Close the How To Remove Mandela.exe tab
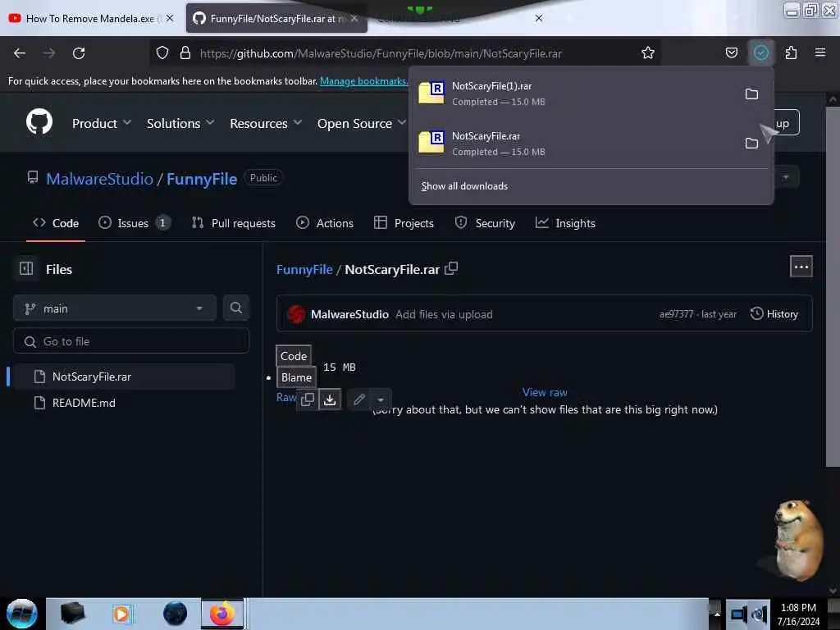 170,18
